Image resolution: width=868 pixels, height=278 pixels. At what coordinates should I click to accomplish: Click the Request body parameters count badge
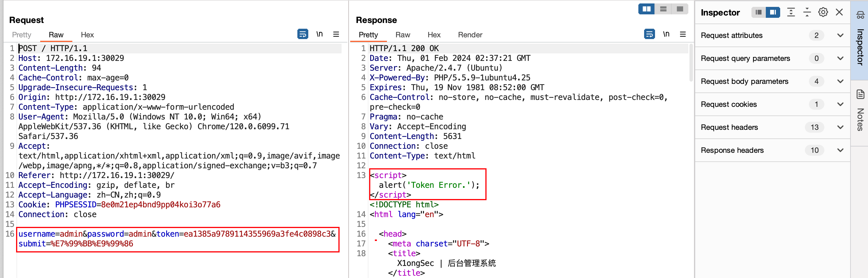pos(816,81)
